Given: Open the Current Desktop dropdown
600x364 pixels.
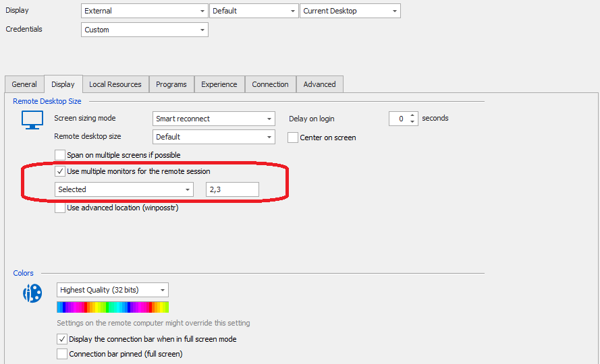Looking at the screenshot, I should (350, 11).
